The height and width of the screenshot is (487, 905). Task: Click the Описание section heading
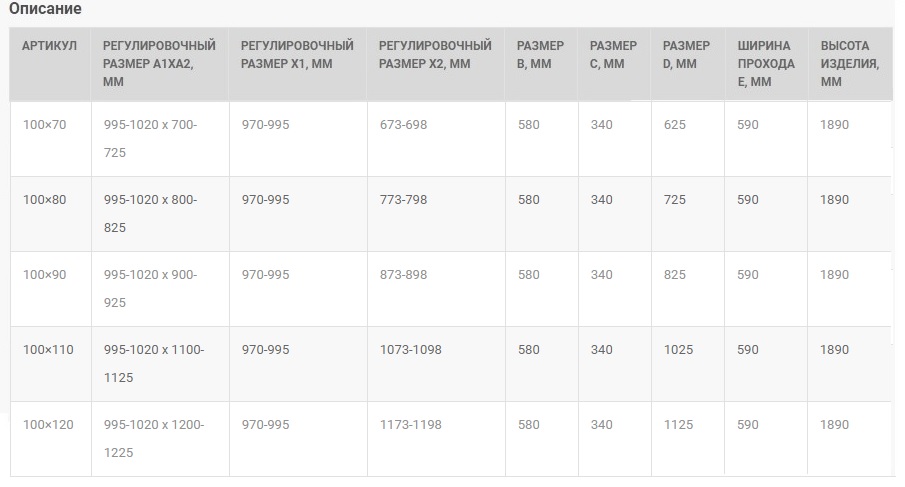point(45,9)
